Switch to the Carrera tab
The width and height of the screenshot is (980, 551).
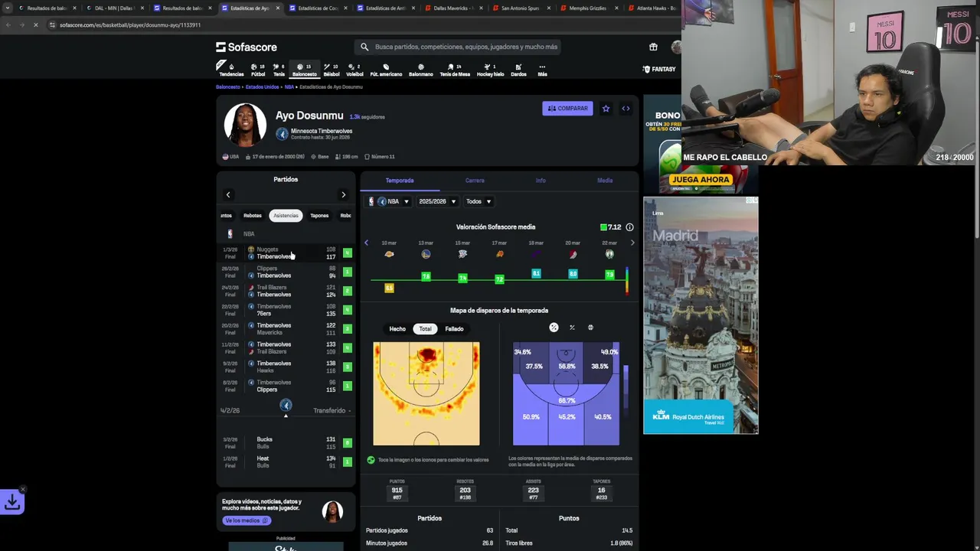(x=475, y=181)
